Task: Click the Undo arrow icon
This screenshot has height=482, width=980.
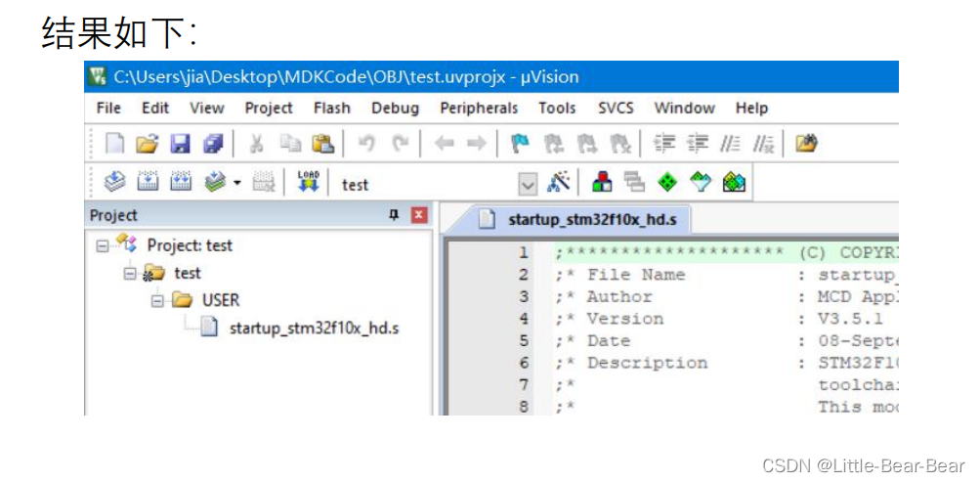Action: [366, 145]
